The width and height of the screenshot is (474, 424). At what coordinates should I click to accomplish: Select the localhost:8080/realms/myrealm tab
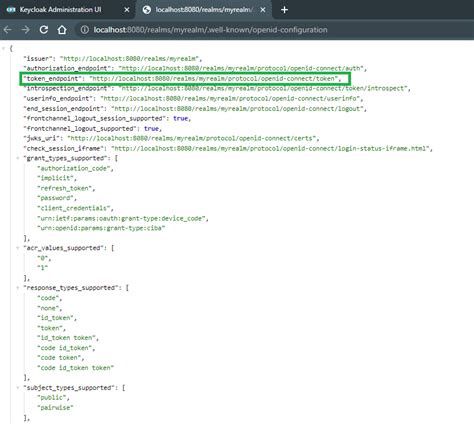coord(203,10)
